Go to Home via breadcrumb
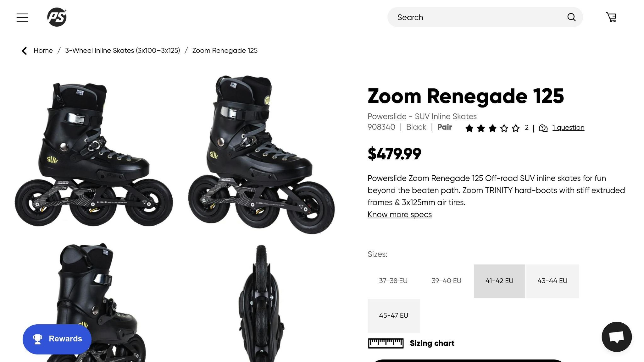 tap(43, 50)
